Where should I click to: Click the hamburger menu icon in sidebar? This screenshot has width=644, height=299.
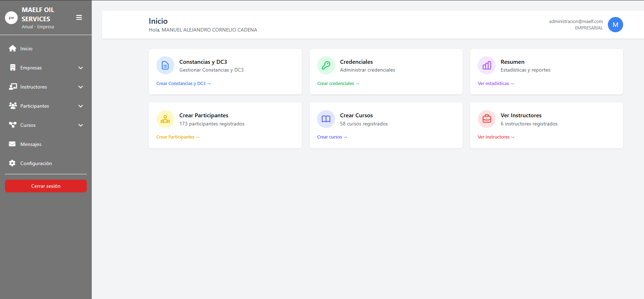pyautogui.click(x=79, y=17)
